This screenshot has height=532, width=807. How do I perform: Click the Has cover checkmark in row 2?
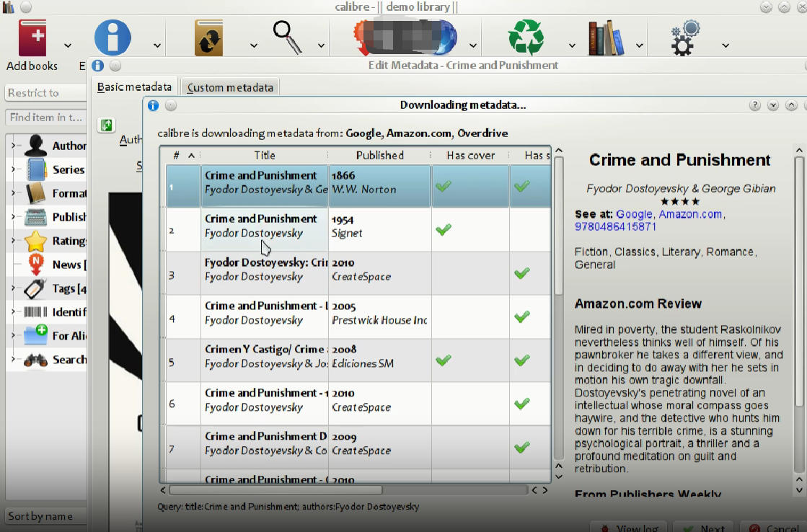(x=443, y=229)
